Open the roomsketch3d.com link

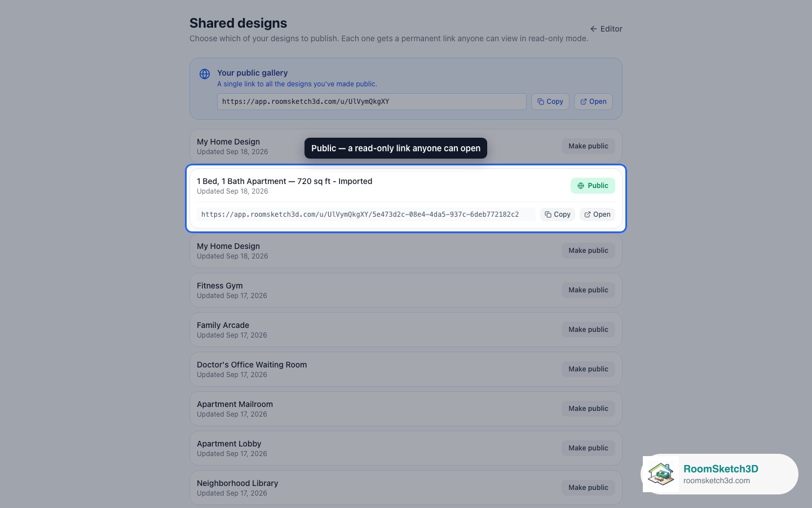pyautogui.click(x=716, y=481)
